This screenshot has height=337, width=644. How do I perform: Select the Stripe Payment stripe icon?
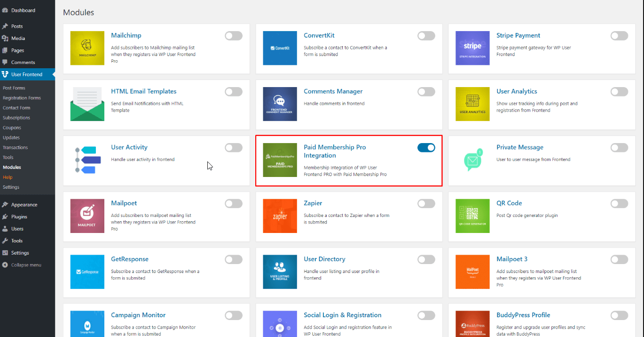point(472,48)
